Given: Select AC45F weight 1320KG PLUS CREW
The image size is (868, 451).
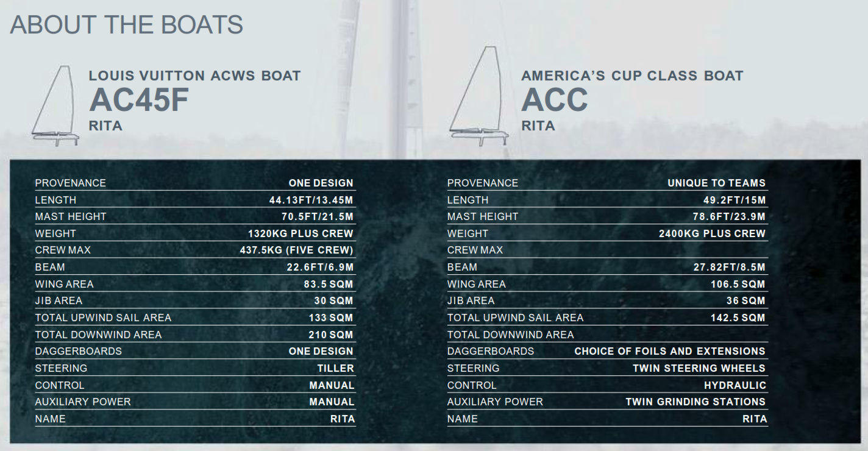Looking at the screenshot, I should point(301,233).
